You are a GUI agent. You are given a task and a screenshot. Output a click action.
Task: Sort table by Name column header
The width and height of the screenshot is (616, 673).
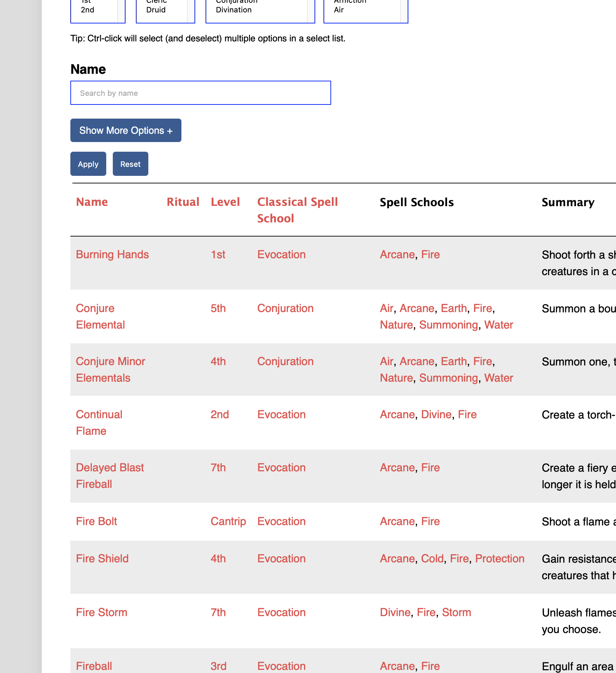92,202
